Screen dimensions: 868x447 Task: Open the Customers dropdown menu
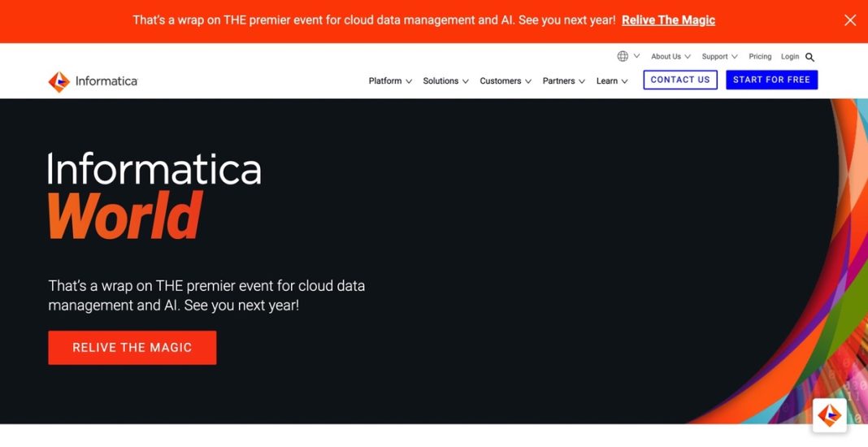point(506,81)
